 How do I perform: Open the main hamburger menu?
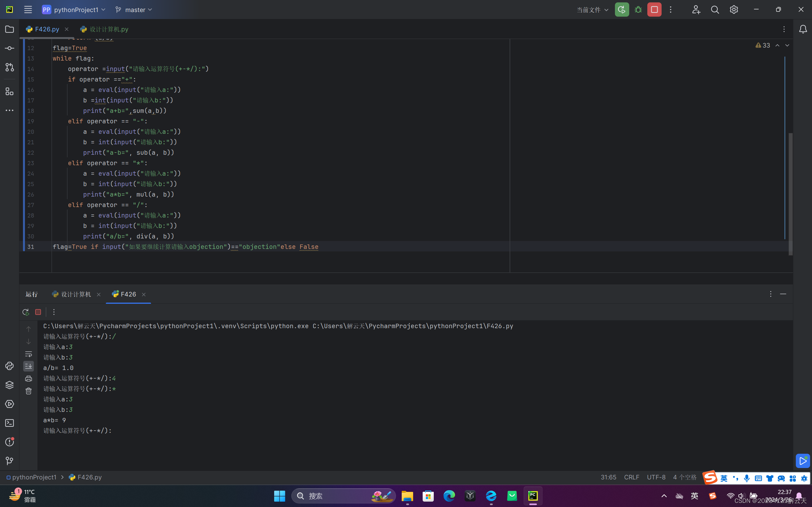click(x=28, y=10)
